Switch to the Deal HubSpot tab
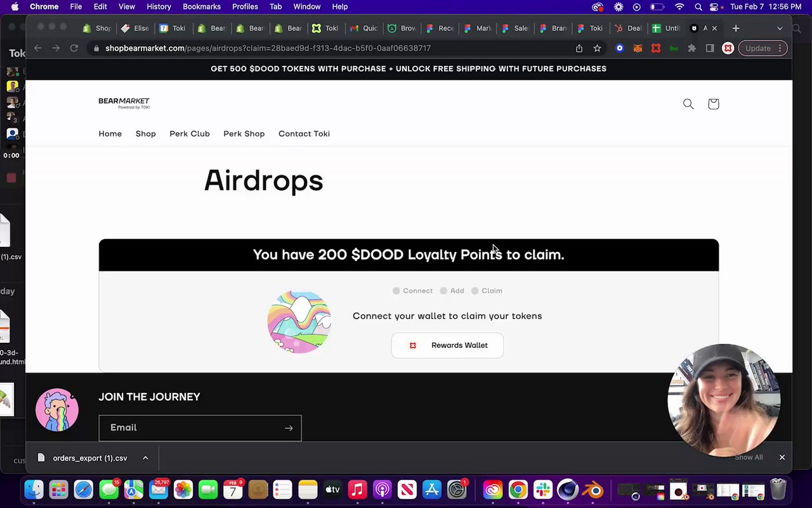 [x=627, y=28]
